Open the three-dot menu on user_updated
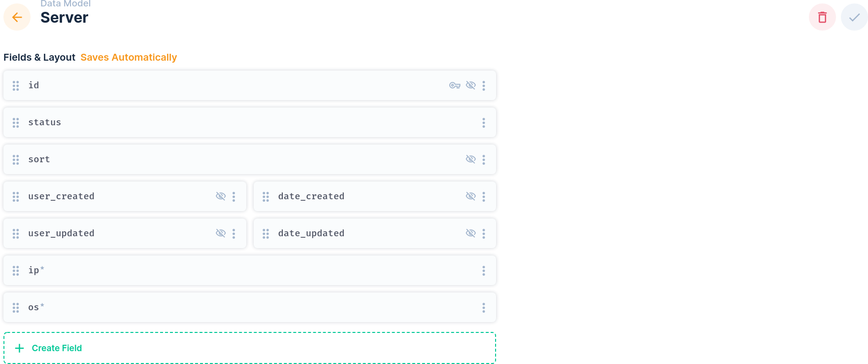The width and height of the screenshot is (868, 364). coord(234,233)
